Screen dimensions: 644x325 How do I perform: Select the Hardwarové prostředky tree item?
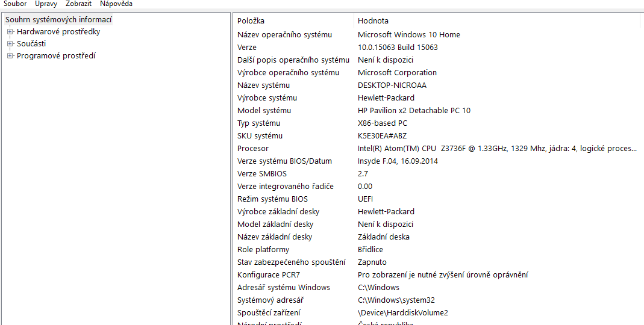coord(58,32)
